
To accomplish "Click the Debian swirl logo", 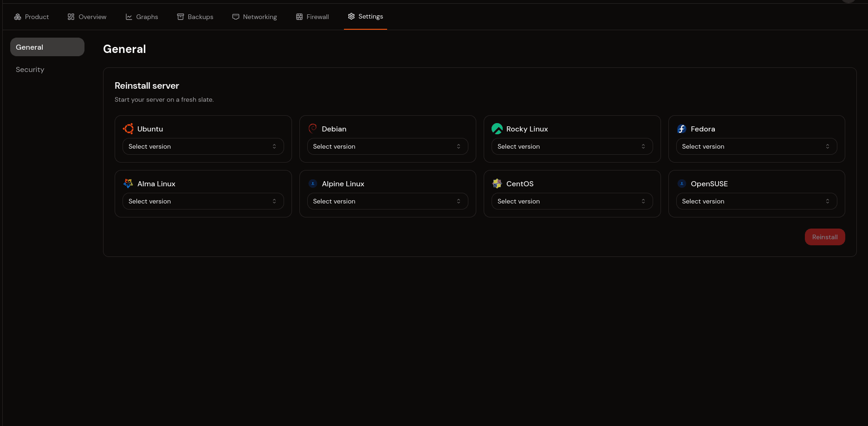I will click(313, 129).
